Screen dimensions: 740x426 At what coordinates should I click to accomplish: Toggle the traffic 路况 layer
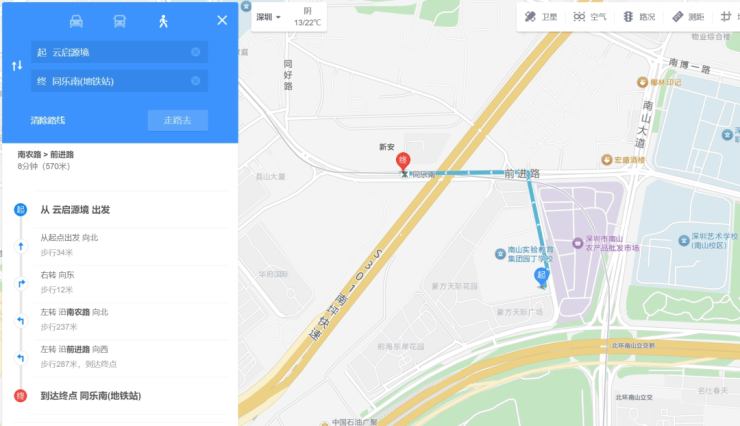coord(639,17)
